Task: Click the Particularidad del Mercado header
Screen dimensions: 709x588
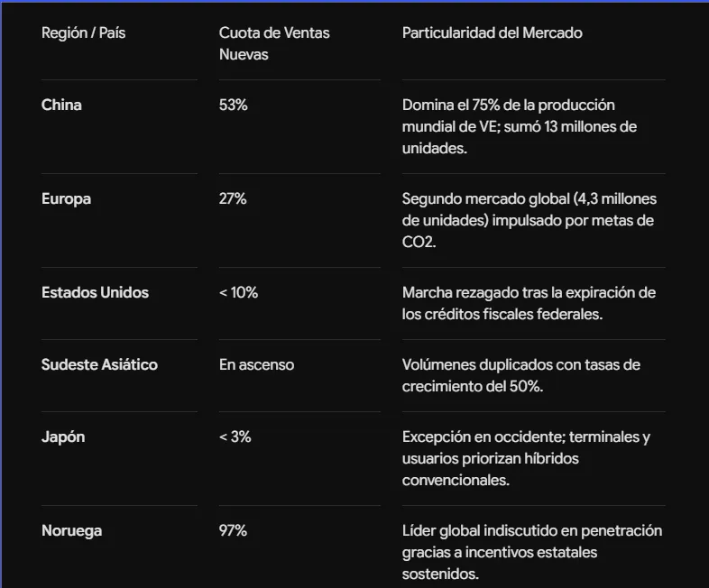Action: tap(492, 33)
